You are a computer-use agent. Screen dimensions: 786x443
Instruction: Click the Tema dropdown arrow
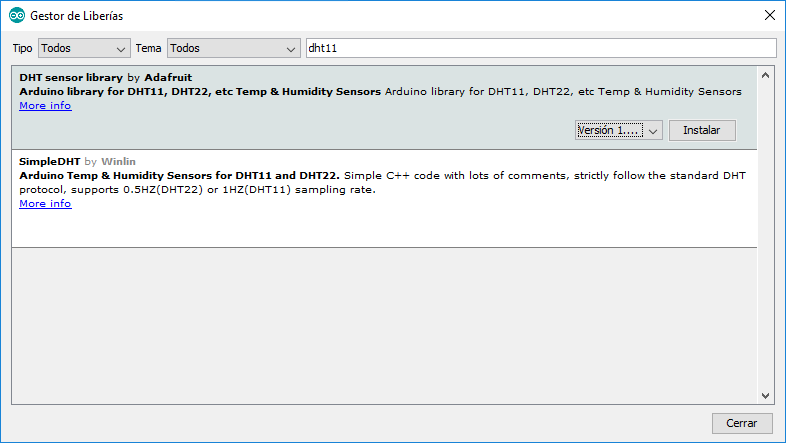point(291,48)
